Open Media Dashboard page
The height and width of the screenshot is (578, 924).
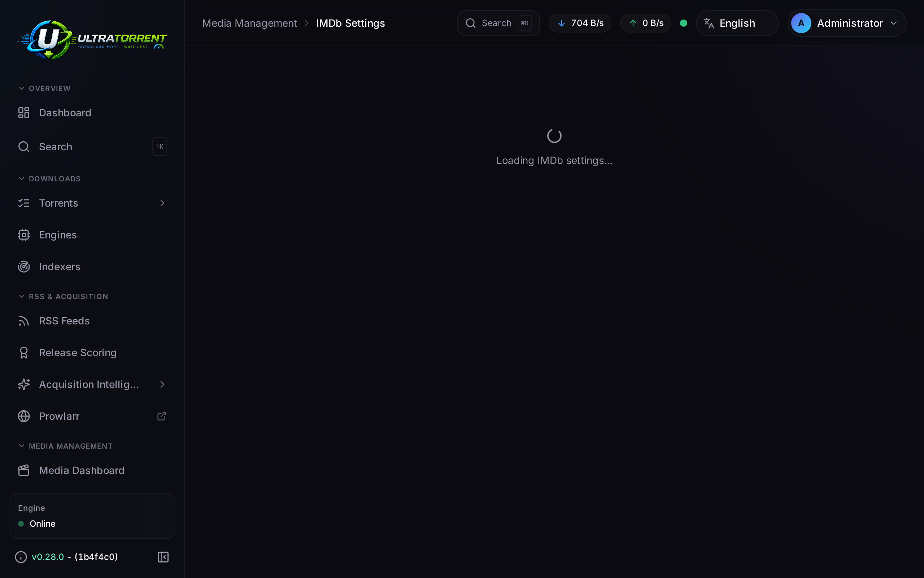point(92,470)
